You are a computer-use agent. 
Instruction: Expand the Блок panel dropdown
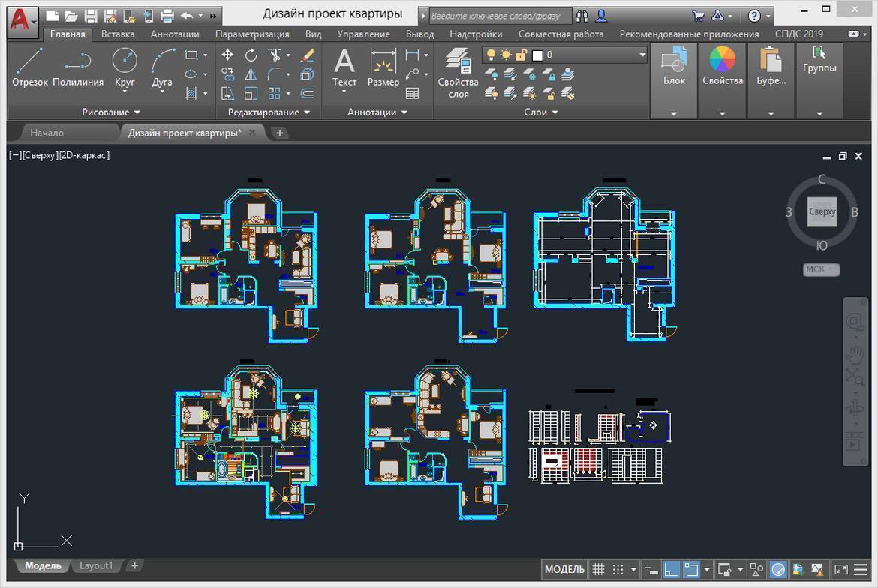click(x=673, y=113)
